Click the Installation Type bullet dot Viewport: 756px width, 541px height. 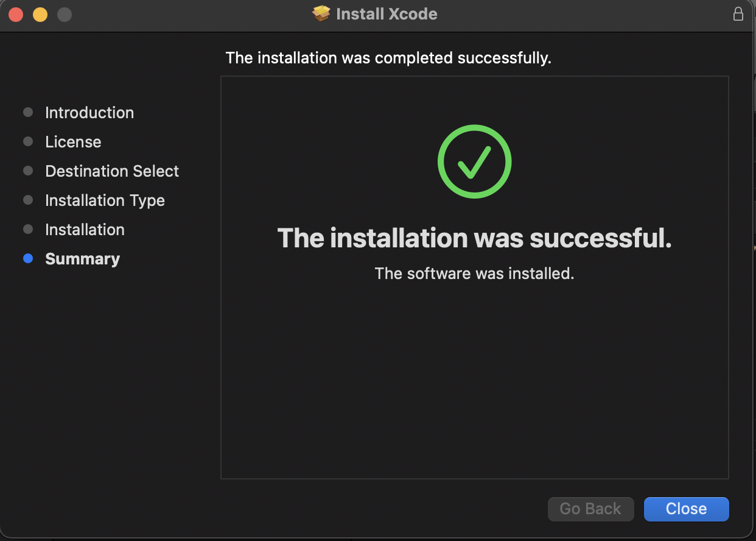(x=28, y=200)
